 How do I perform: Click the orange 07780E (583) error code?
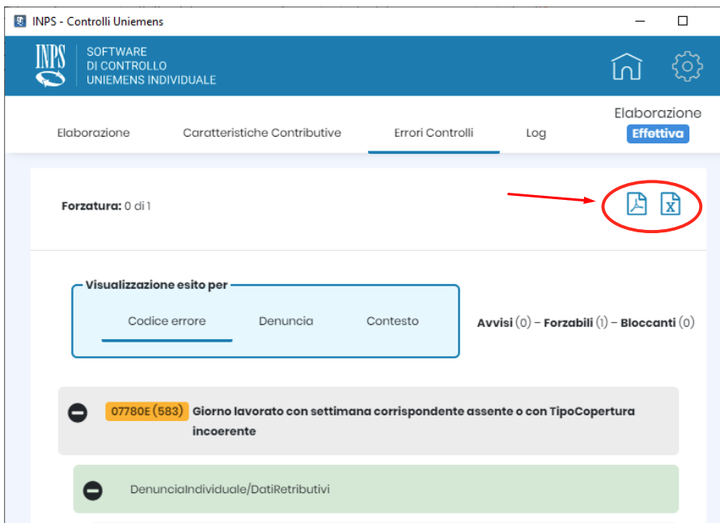[x=146, y=411]
